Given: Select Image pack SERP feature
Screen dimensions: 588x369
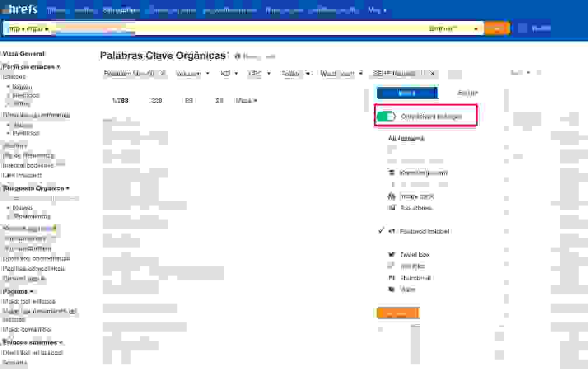Looking at the screenshot, I should (x=417, y=196).
